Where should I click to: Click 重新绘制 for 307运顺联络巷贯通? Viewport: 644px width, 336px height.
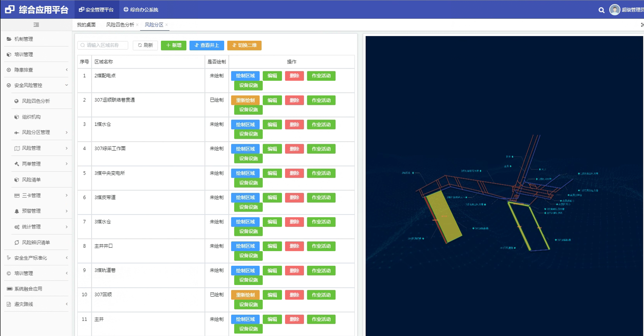[245, 100]
